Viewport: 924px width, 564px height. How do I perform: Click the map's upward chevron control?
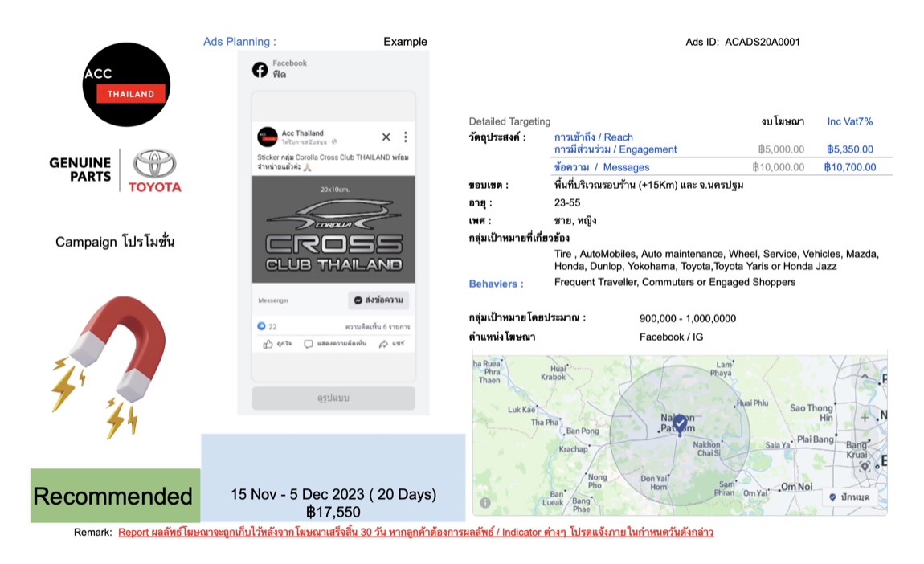(865, 376)
